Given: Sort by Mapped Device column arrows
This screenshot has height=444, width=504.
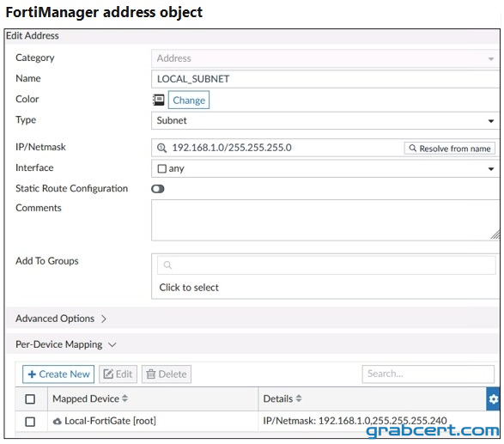Looking at the screenshot, I should (124, 398).
